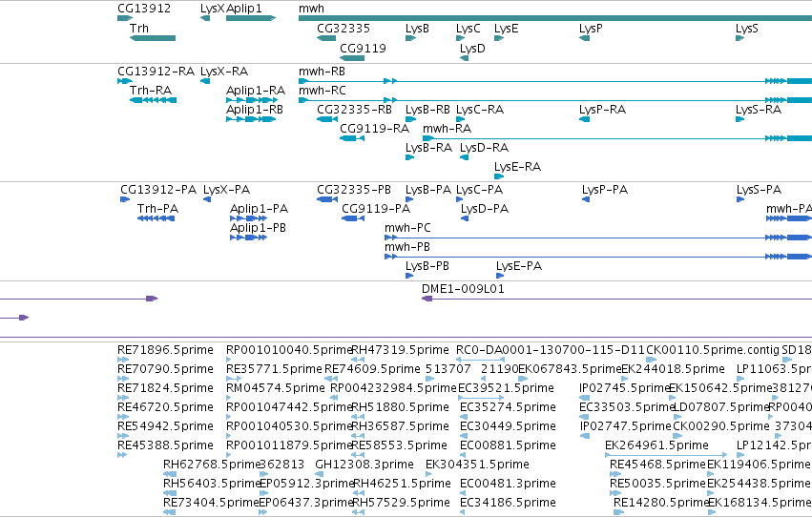The height and width of the screenshot is (517, 812).
Task: Select EST EK168134.5prime
Action: tap(712, 512)
